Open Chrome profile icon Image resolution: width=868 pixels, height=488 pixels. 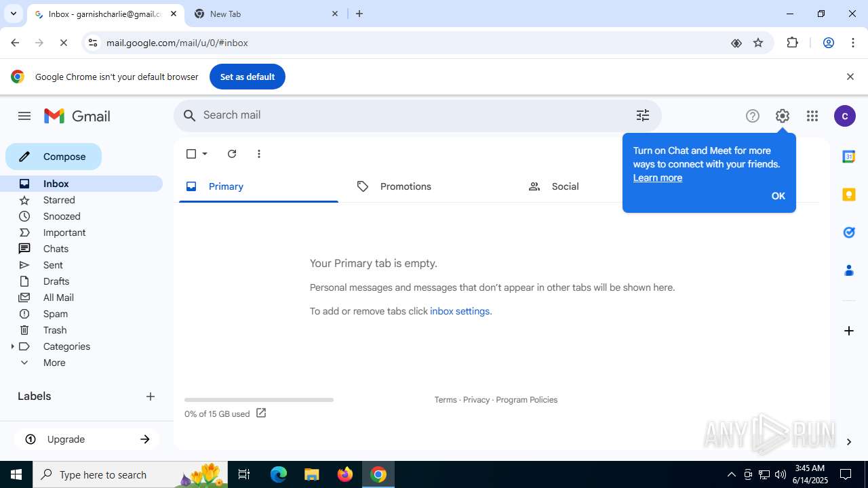click(828, 43)
